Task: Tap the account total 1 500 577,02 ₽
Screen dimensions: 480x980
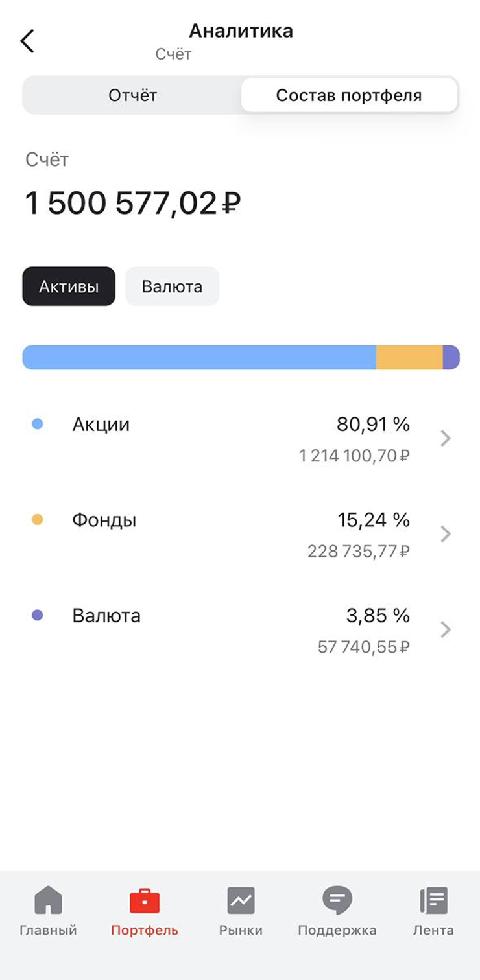Action: click(133, 204)
